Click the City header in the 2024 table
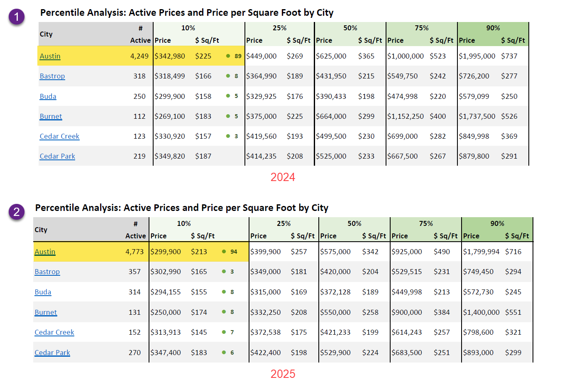The image size is (567, 392). pos(46,34)
